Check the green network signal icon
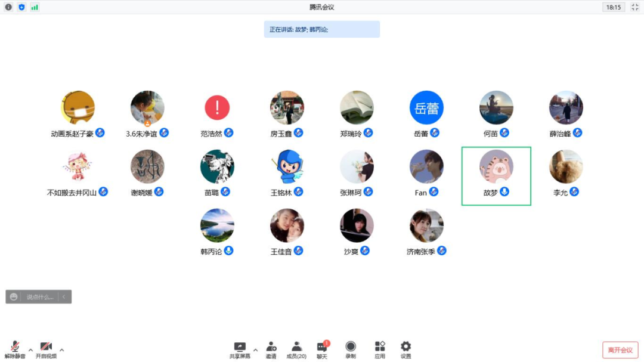644x362 pixels. click(35, 7)
